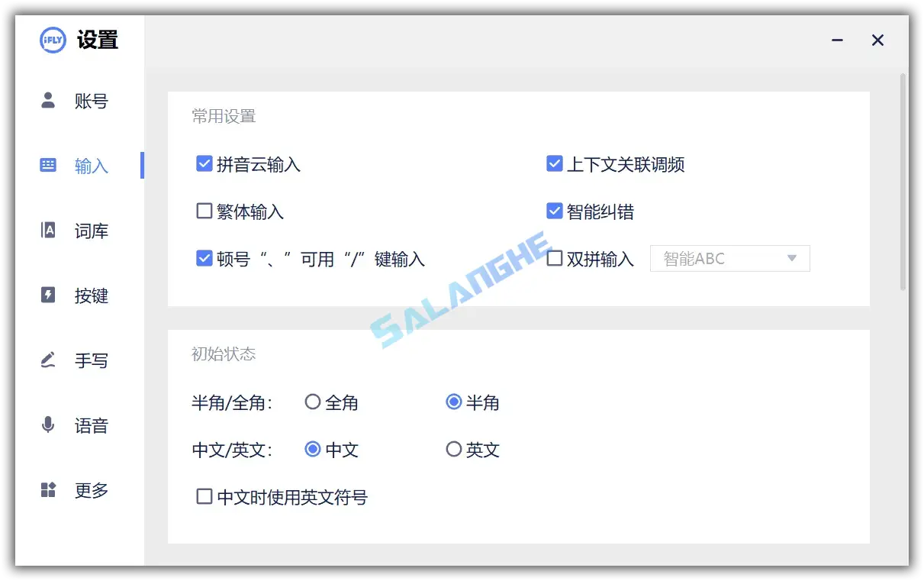The image size is (924, 581).
Task: Switch to the 账号 settings section
Action: point(91,100)
